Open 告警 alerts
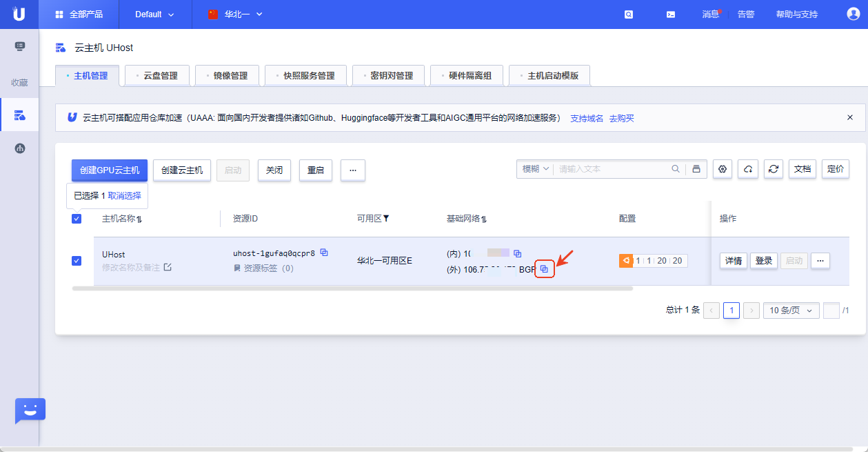868x452 pixels. tap(746, 14)
